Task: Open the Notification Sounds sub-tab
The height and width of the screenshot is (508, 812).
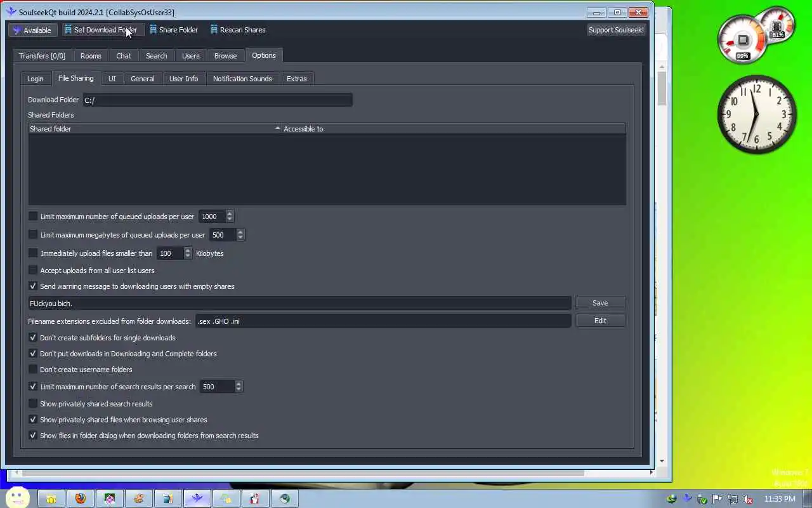Action: tap(242, 79)
